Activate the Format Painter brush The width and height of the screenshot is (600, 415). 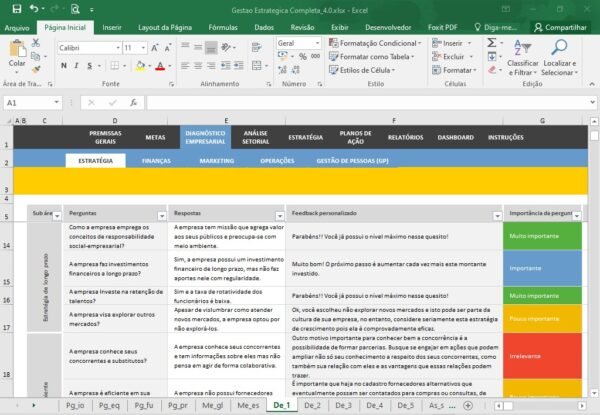click(x=36, y=70)
